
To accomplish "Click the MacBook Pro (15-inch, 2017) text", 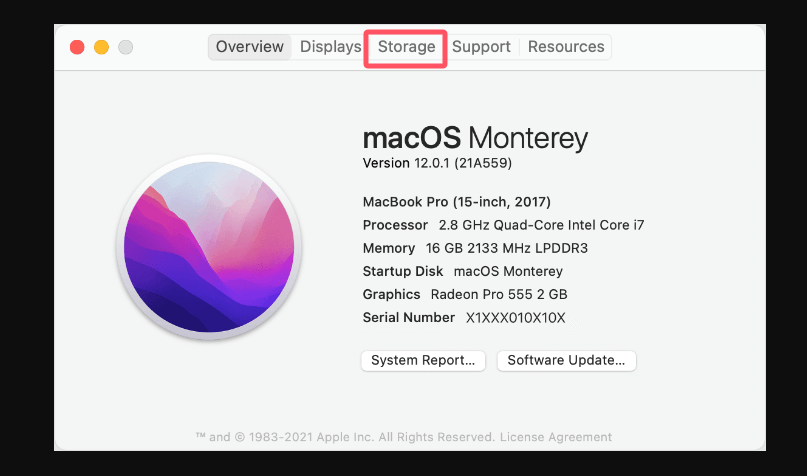I will (x=457, y=202).
